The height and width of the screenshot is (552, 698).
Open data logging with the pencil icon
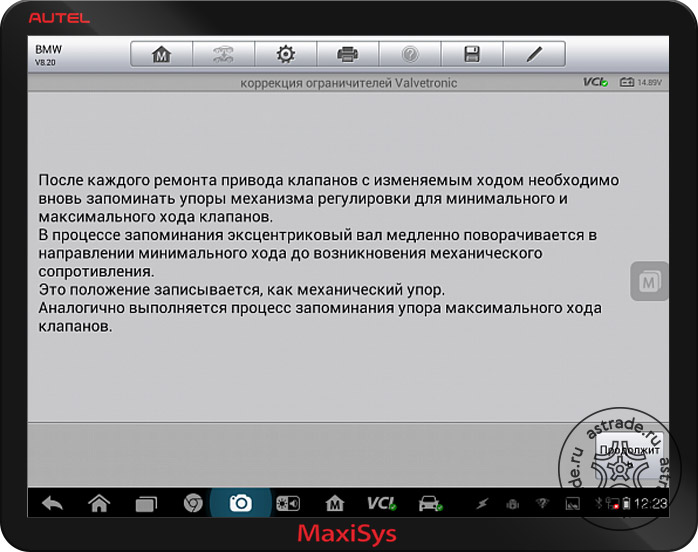click(534, 54)
